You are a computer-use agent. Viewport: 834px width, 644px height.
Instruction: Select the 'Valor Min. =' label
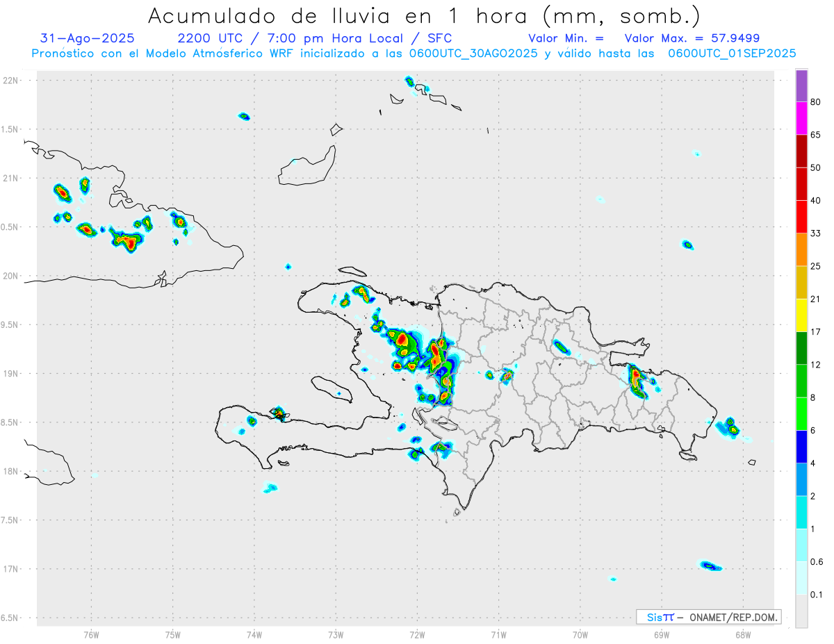pyautogui.click(x=566, y=38)
